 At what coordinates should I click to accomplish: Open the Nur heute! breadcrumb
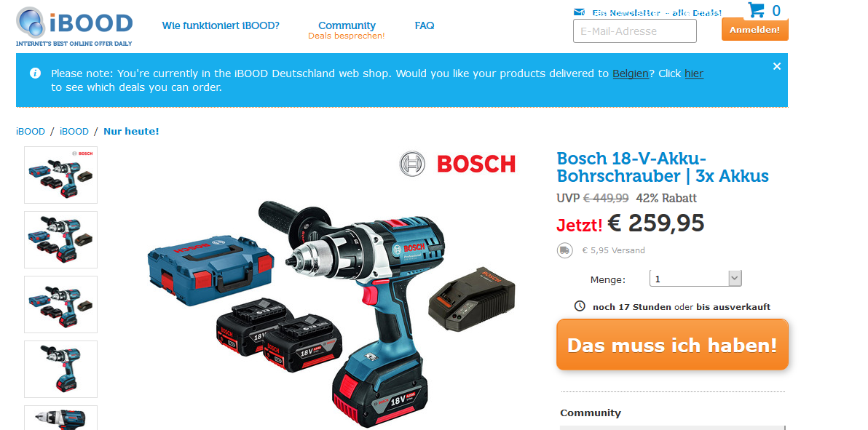click(x=131, y=132)
